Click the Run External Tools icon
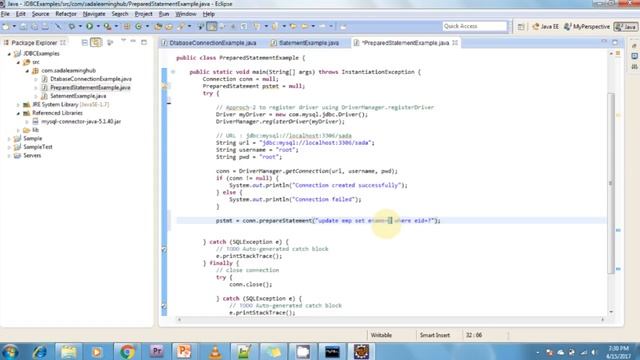The width and height of the screenshot is (640, 360). click(107, 26)
